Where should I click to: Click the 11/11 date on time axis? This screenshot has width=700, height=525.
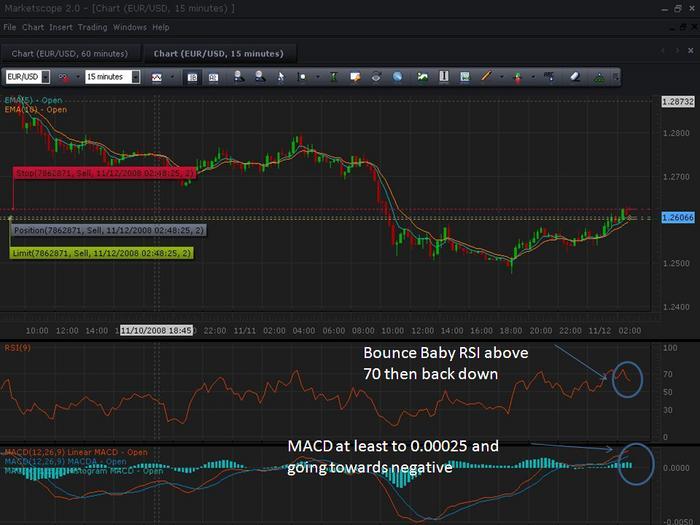click(x=245, y=331)
